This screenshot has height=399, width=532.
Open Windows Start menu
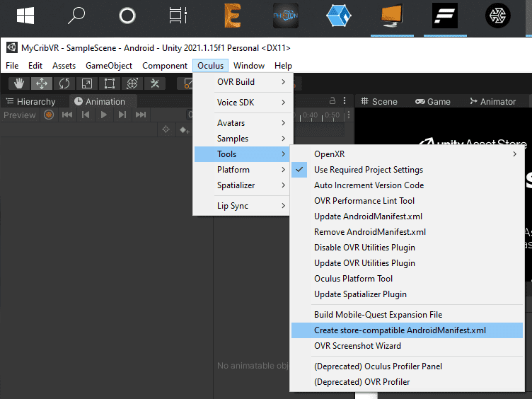25,16
